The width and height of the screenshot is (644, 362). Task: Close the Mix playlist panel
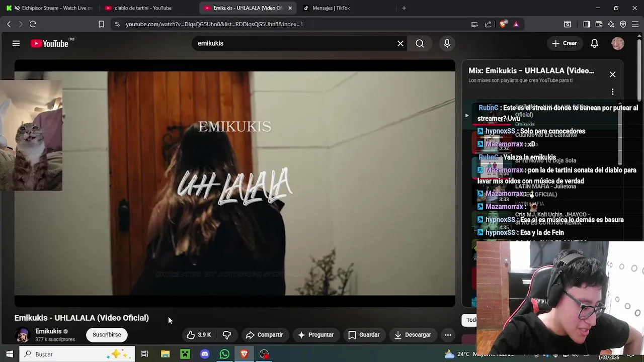tap(612, 74)
